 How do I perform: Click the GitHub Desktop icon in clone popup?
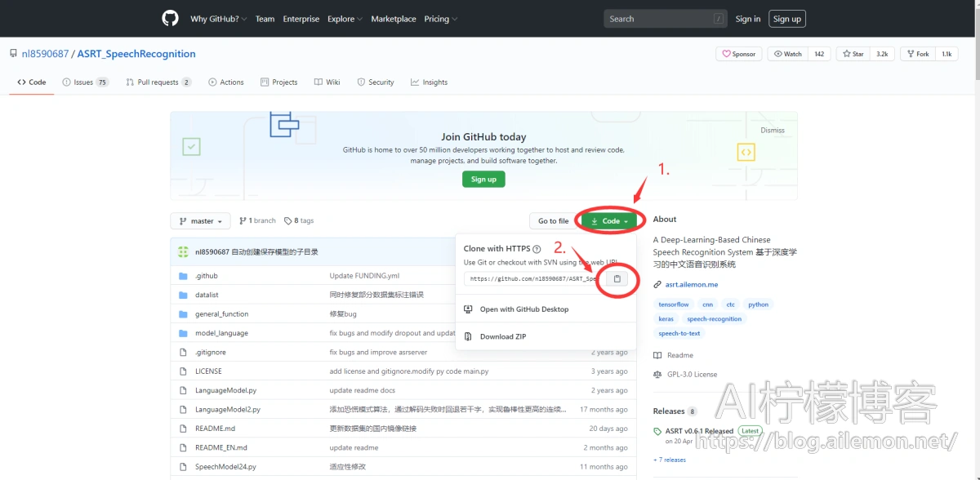point(468,309)
